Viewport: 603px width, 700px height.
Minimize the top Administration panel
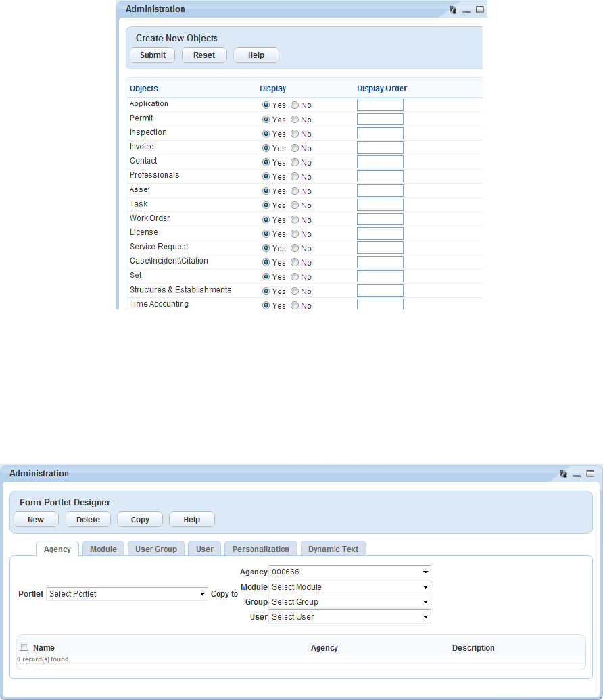(466, 10)
